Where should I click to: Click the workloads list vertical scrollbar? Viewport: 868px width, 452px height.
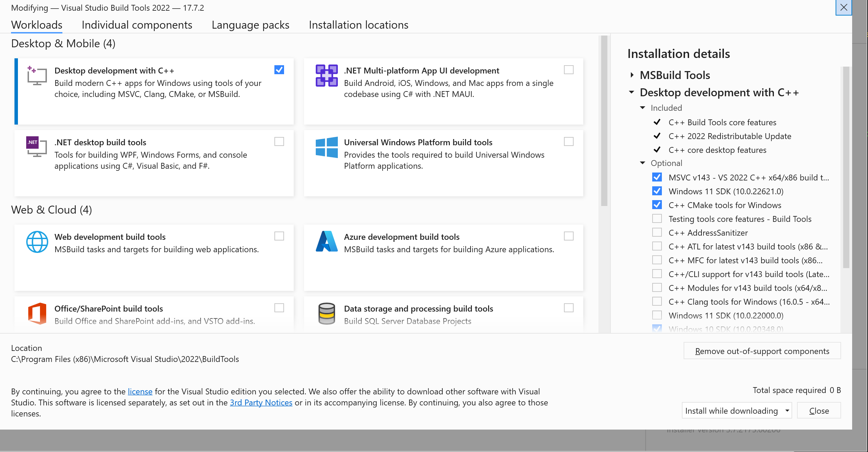604,121
